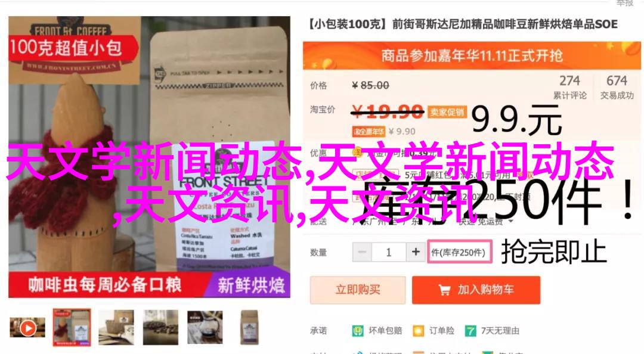Select the fifth thumbnail showing brewed coffee

(205, 327)
